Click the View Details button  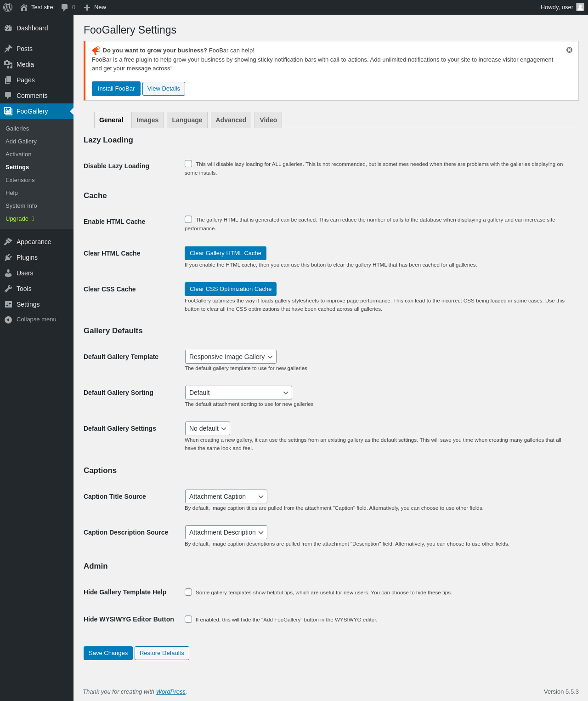(x=164, y=89)
